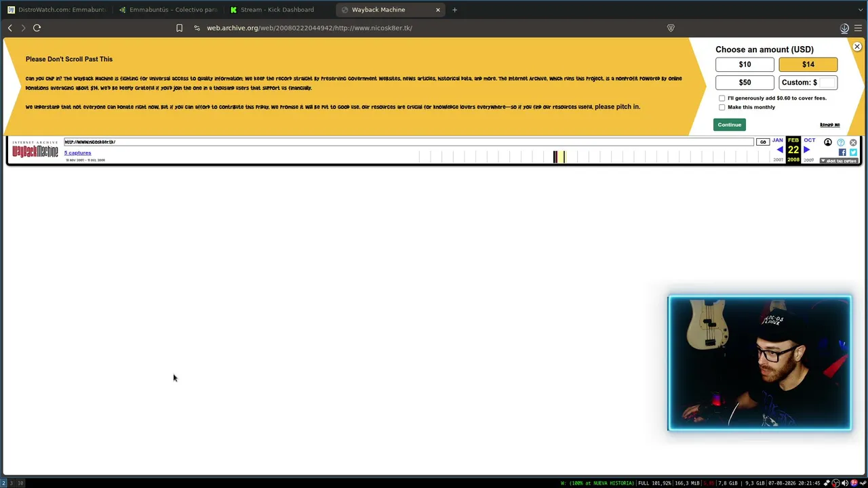Switch to the DistroWatch.com Emmabuntüs tab
The height and width of the screenshot is (488, 868).
pos(57,9)
